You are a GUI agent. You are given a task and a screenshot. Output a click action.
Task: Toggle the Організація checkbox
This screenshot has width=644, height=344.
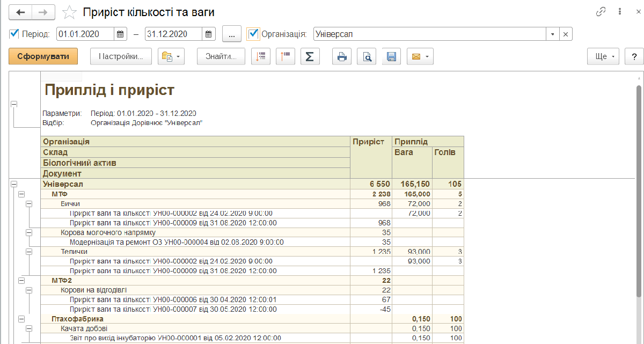click(254, 34)
